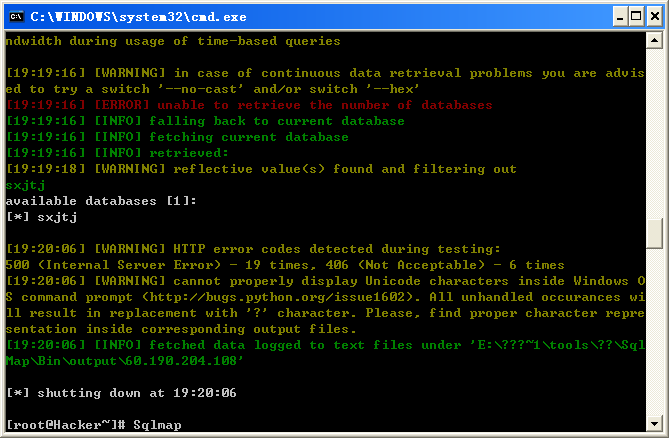Click the 'available databases [1]:' line

coord(101,201)
